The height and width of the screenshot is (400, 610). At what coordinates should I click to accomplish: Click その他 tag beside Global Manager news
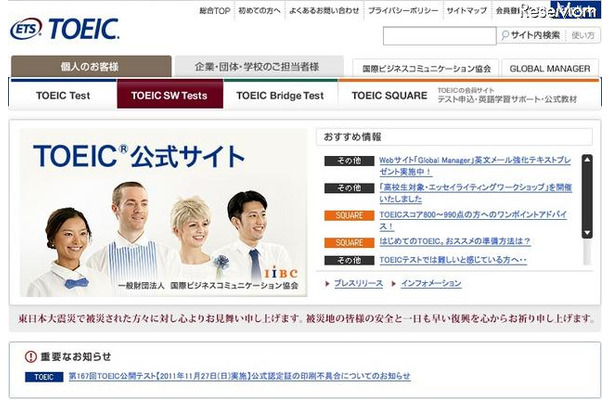point(349,161)
